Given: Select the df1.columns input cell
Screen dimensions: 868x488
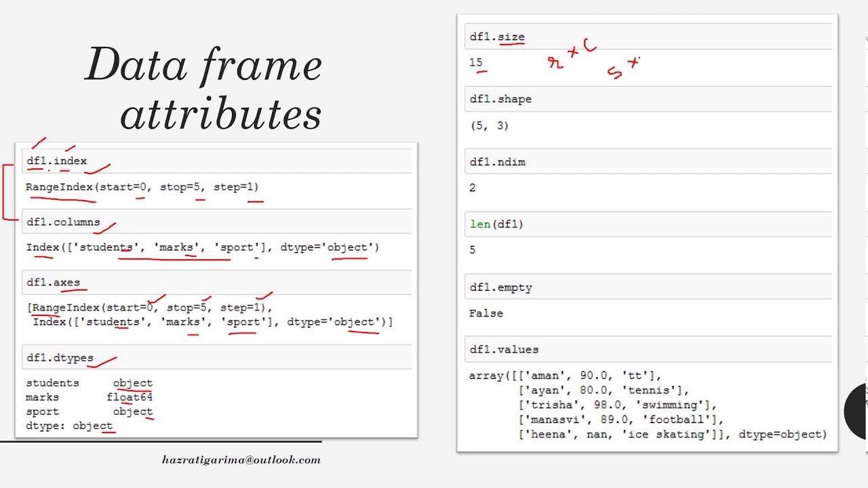Looking at the screenshot, I should coord(217,222).
